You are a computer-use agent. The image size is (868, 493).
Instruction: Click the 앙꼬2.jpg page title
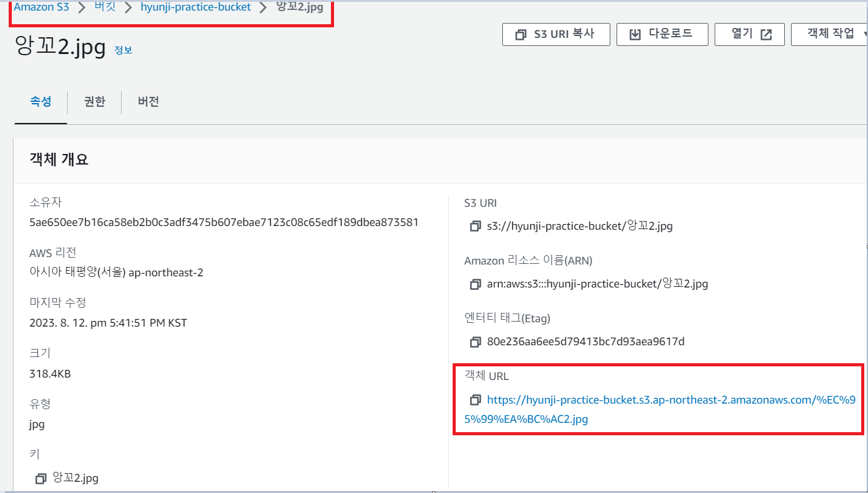(x=60, y=47)
